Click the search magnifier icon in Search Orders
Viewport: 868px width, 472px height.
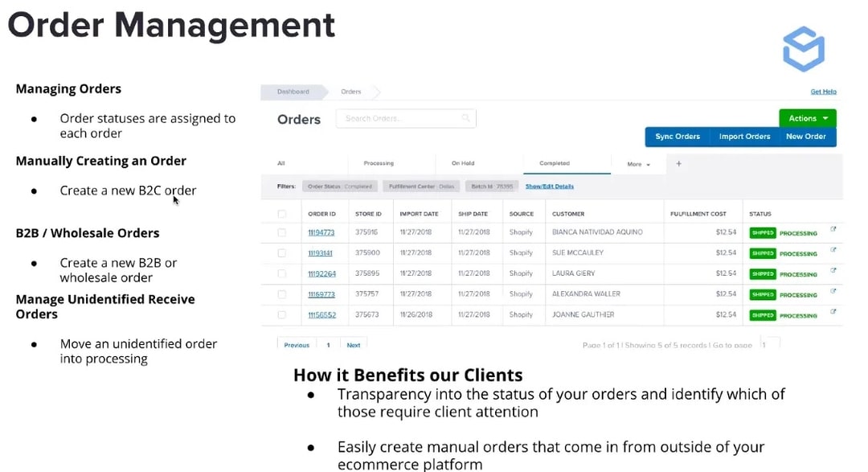point(466,118)
